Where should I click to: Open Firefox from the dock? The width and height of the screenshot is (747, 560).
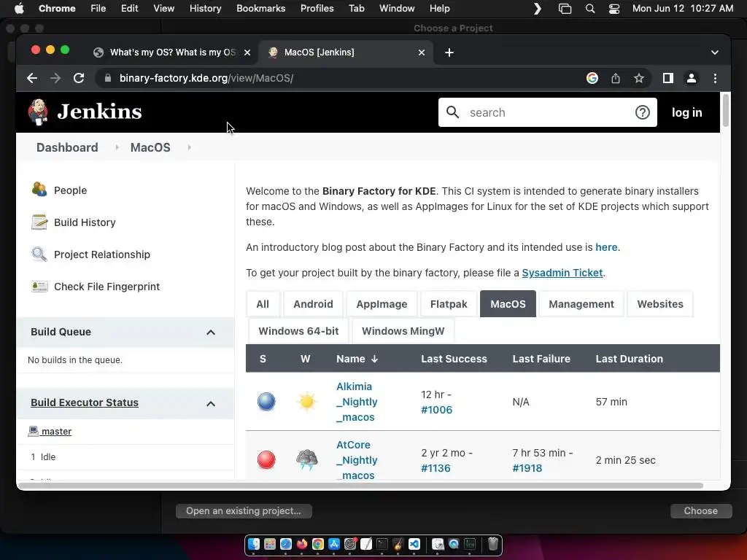click(302, 544)
